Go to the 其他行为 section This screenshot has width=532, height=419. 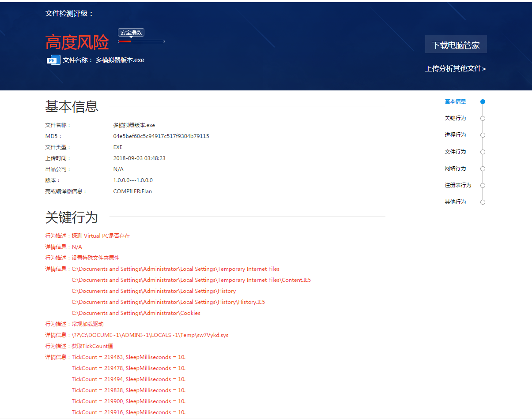pos(455,202)
